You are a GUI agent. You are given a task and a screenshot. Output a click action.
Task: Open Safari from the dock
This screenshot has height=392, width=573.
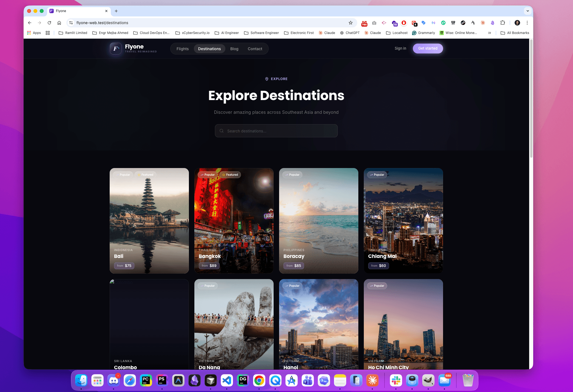coord(130,380)
